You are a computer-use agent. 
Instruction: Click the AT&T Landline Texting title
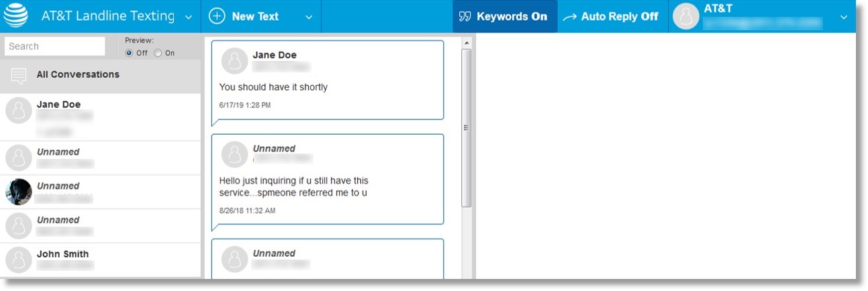[x=108, y=16]
